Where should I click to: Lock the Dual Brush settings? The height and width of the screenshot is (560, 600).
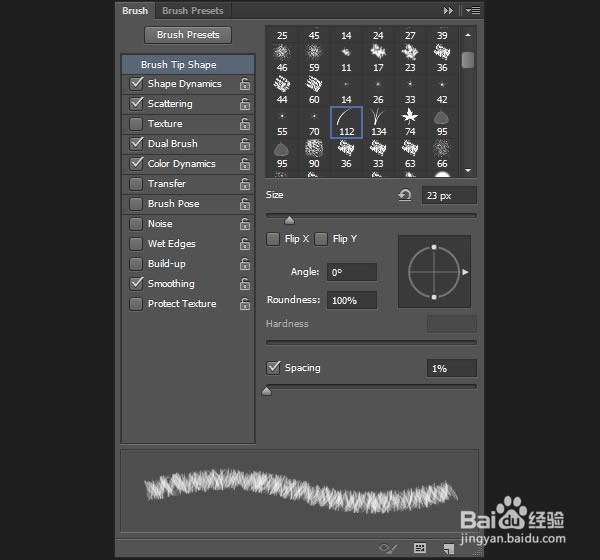click(245, 144)
